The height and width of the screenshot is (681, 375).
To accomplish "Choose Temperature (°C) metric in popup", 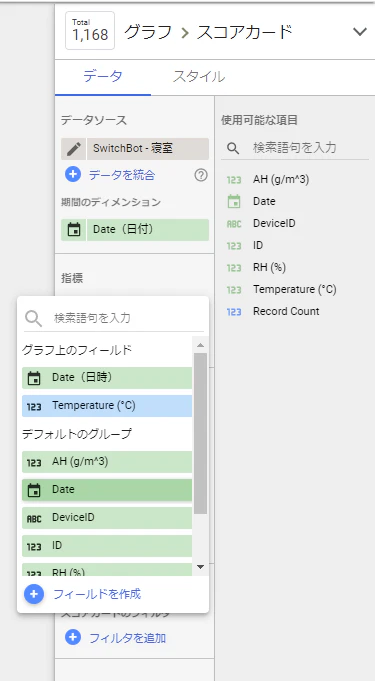I will (x=107, y=406).
